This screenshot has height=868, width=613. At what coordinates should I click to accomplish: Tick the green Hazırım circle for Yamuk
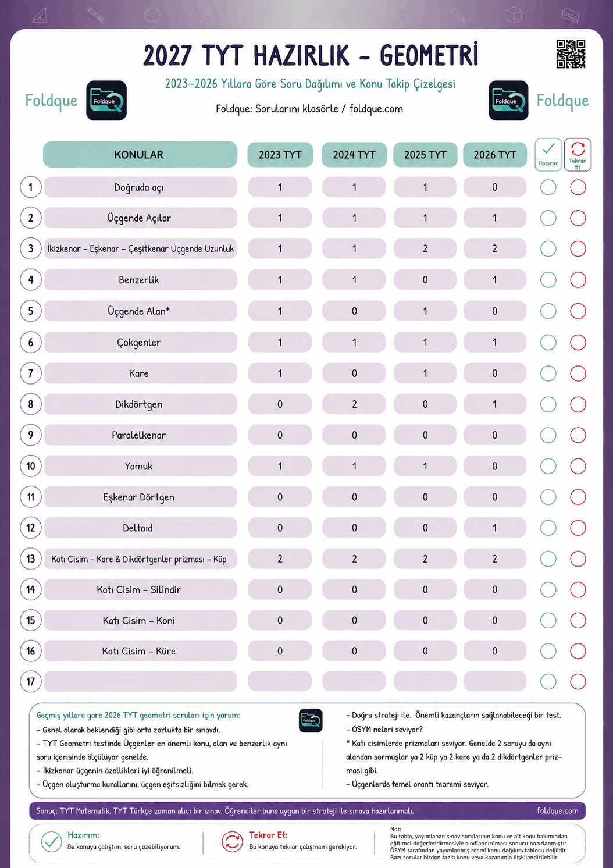pyautogui.click(x=548, y=466)
